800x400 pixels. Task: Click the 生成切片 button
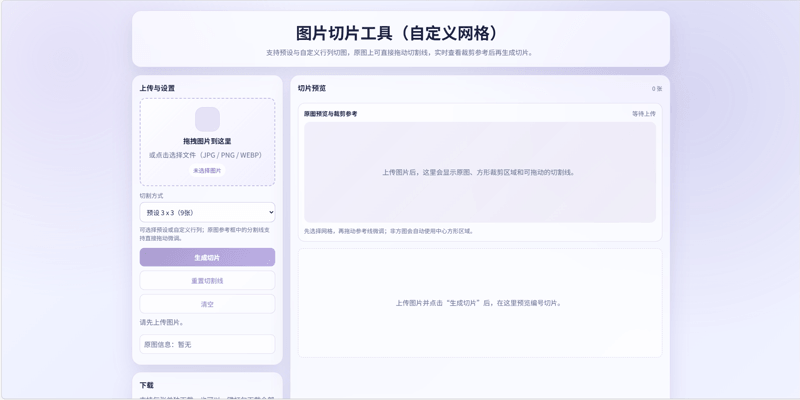coord(207,257)
